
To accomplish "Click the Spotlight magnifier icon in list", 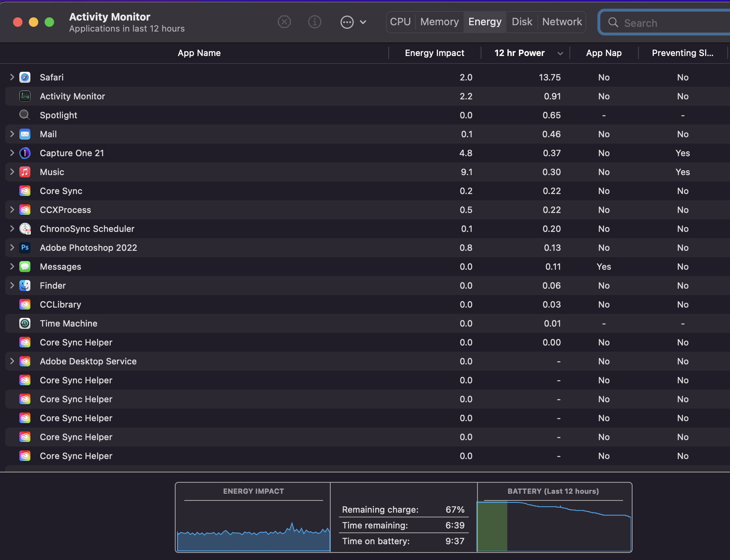I will click(x=25, y=115).
